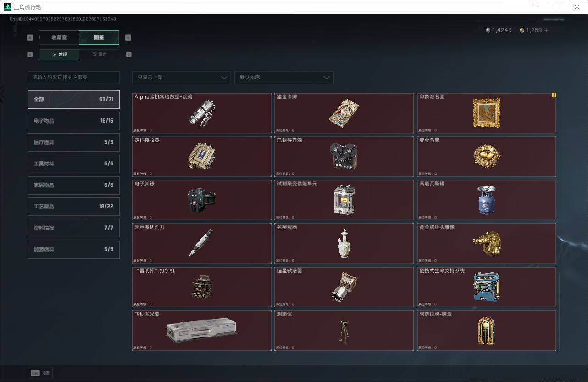Expand the 只显示上架 filter dropdown
Viewport: 588px width, 382px height.
(181, 77)
